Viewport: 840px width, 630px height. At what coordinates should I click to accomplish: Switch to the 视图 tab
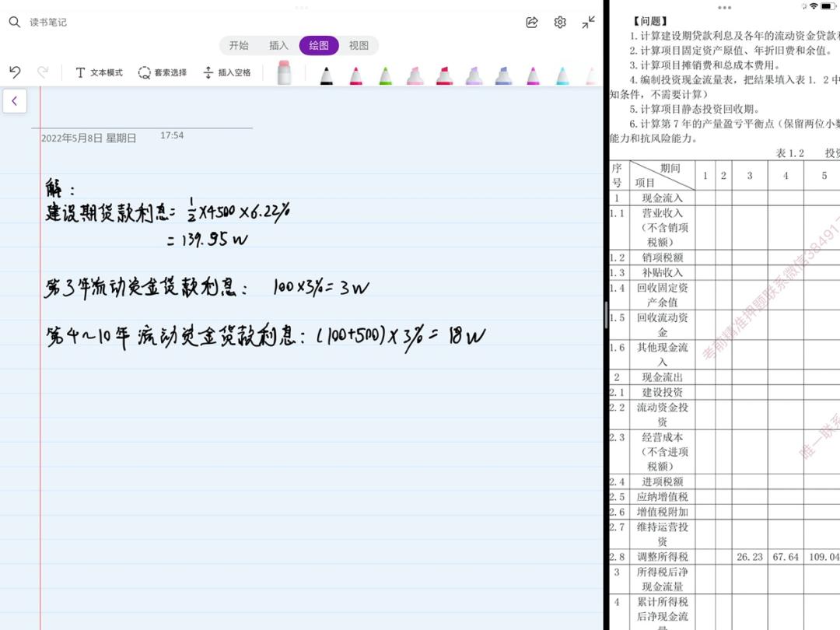[359, 46]
